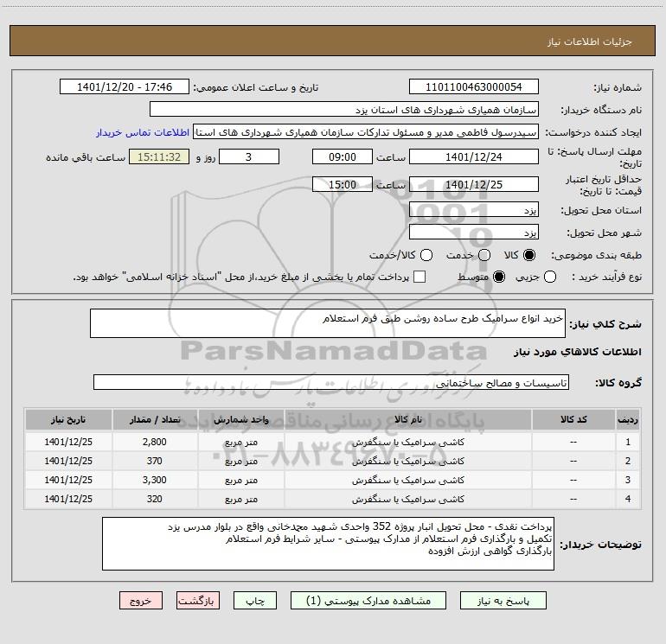The height and width of the screenshot is (644, 666).
Task: Click the request creator name field
Action: [x=366, y=132]
